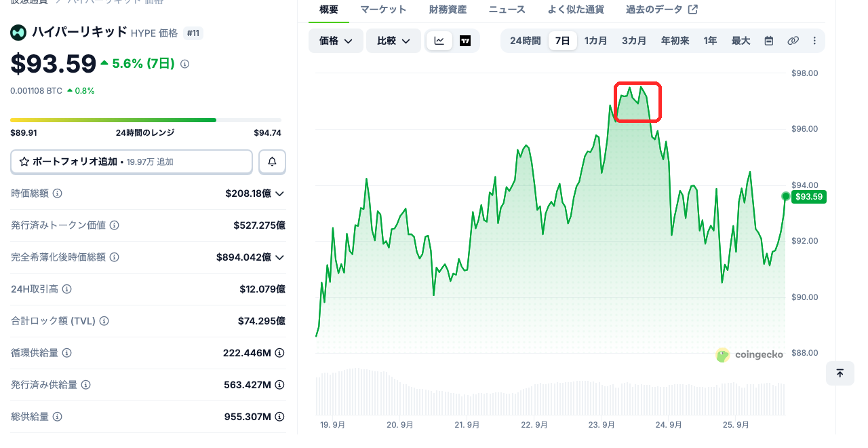Screen dimensions: 868x448
Task: Click the $527.275億 value
Action: coord(259,225)
